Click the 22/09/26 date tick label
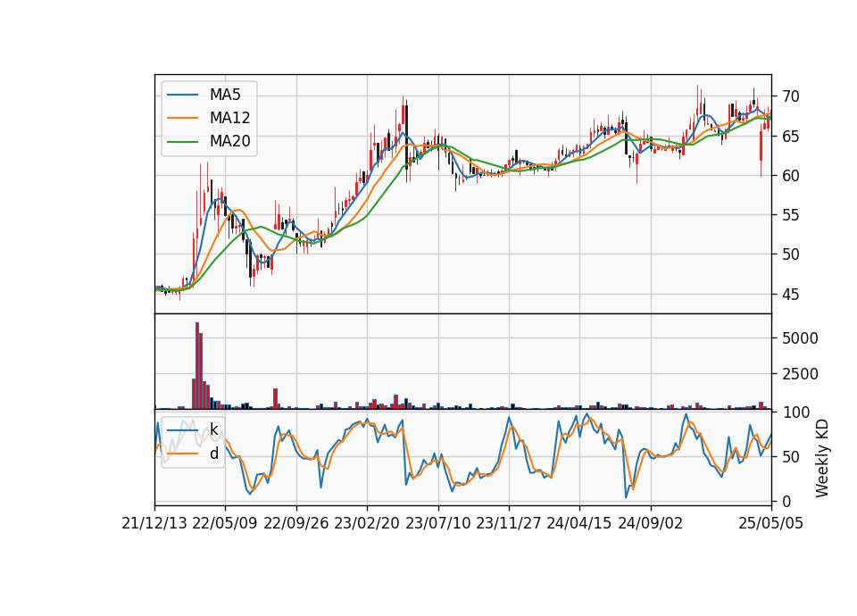Screen dimensions: 857x616 [x=296, y=524]
